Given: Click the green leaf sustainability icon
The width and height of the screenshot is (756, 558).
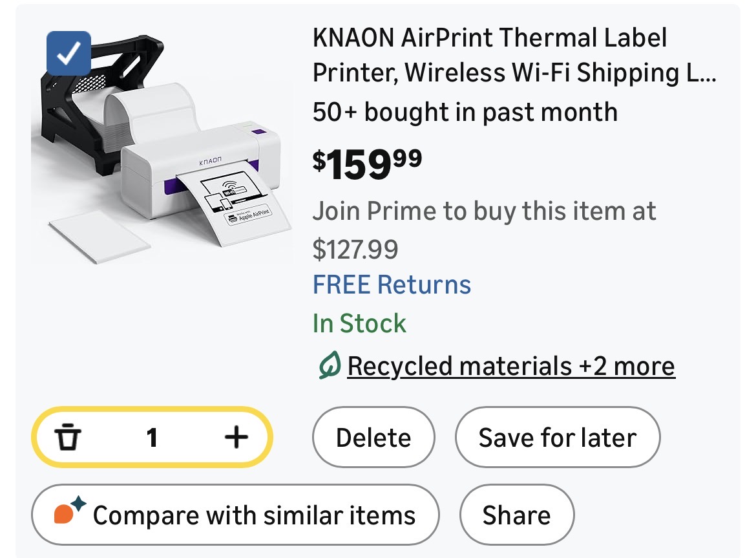Looking at the screenshot, I should coord(329,367).
